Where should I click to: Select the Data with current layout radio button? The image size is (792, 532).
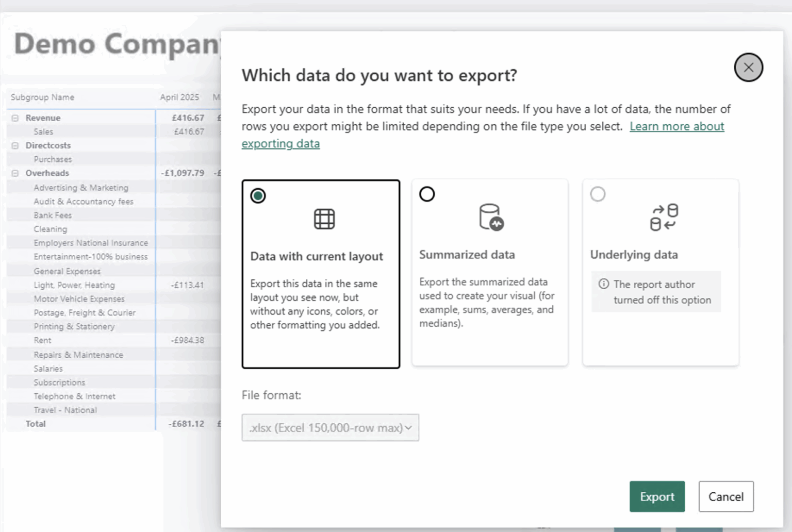click(x=257, y=195)
